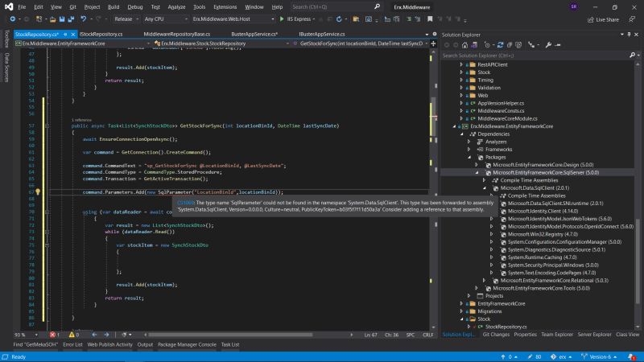The height and width of the screenshot is (362, 644).
Task: Click the error count icon in editor footer
Action: click(x=54, y=335)
